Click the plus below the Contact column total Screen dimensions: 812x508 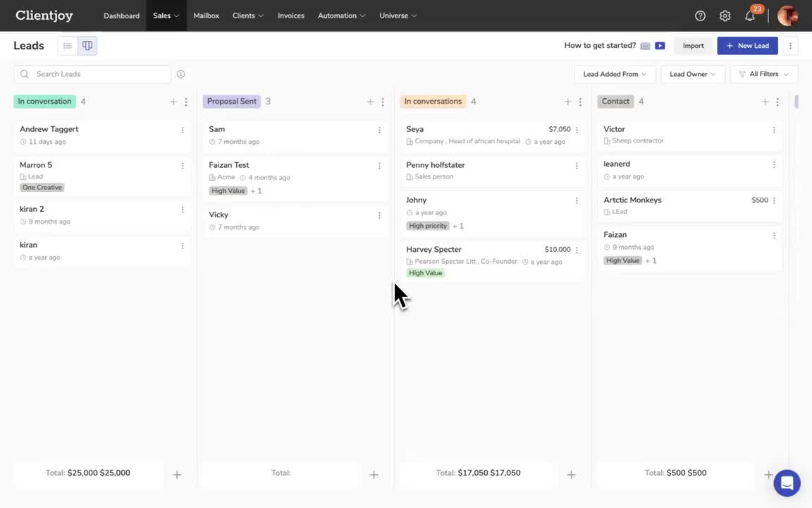tap(769, 475)
